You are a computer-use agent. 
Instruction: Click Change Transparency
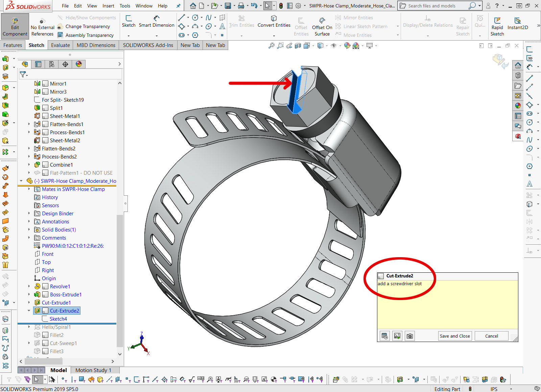84,26
